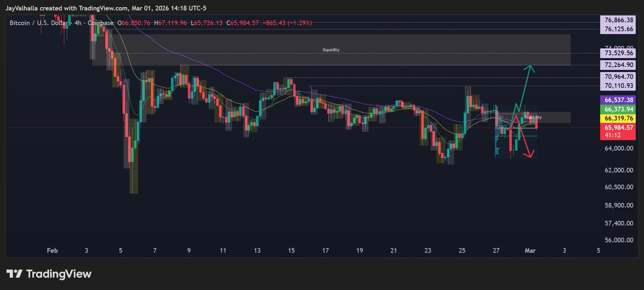Click the close value C65,984.57
The image size is (644, 290).
[x=243, y=23]
